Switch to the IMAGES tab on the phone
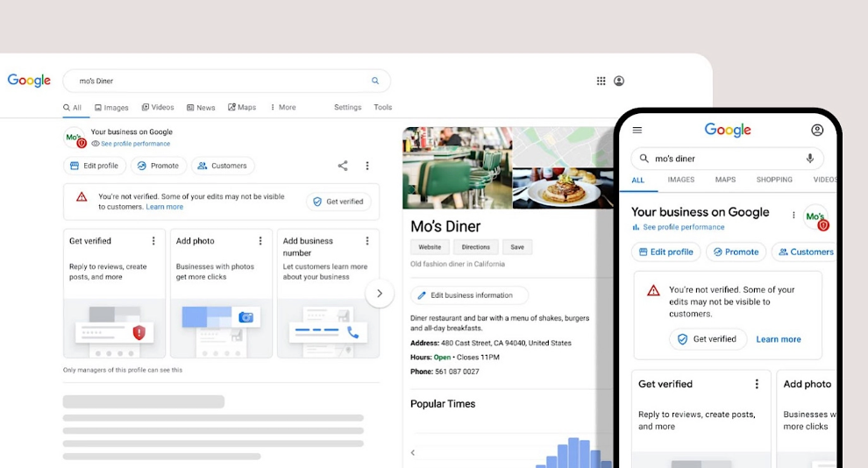This screenshot has height=468, width=868. pyautogui.click(x=681, y=180)
